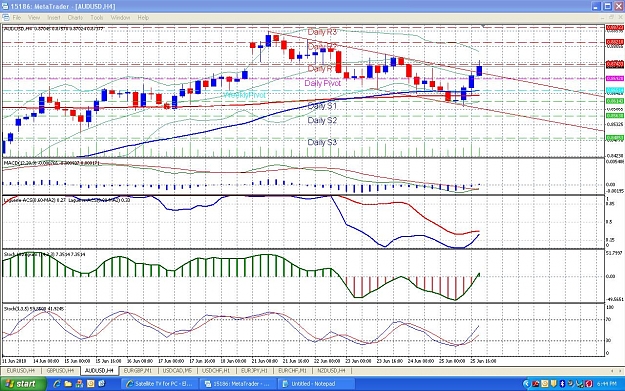
Task: Click the Daily S3 chart label
Action: pos(322,142)
